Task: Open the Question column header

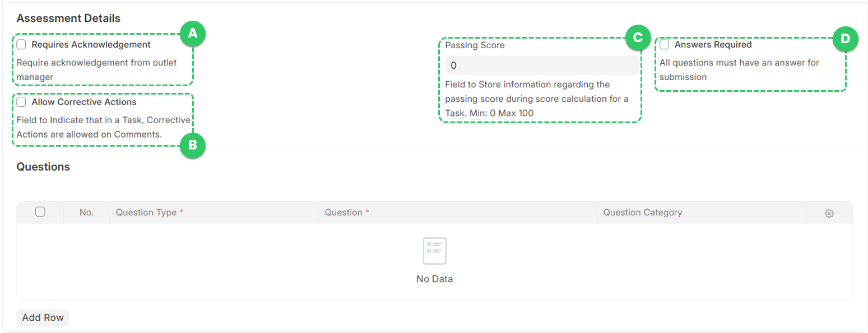Action: (344, 212)
